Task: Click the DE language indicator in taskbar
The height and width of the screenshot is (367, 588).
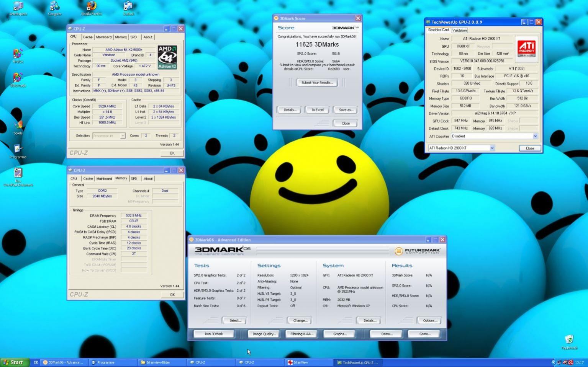Action: [x=36, y=362]
